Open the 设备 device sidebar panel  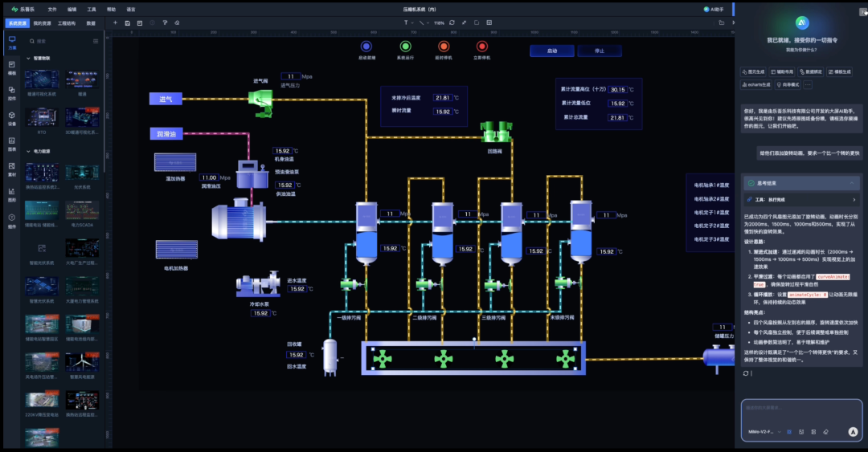pos(11,119)
